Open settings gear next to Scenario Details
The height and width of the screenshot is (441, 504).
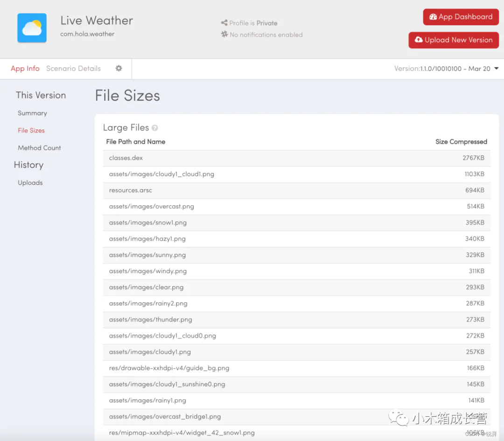coord(119,69)
